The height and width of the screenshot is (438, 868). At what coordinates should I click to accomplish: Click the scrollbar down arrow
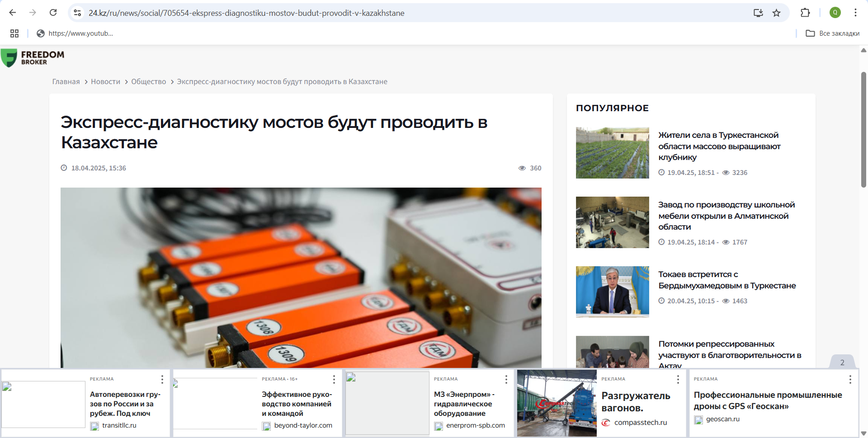click(863, 433)
